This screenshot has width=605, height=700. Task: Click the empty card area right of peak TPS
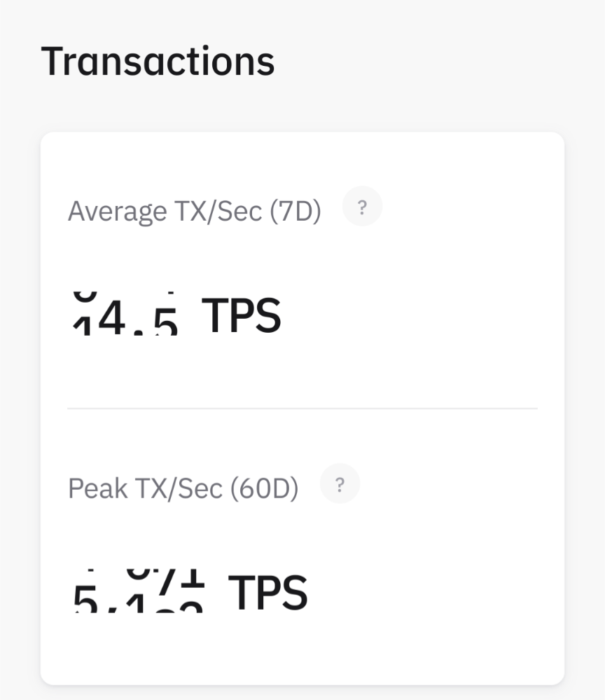(434, 592)
